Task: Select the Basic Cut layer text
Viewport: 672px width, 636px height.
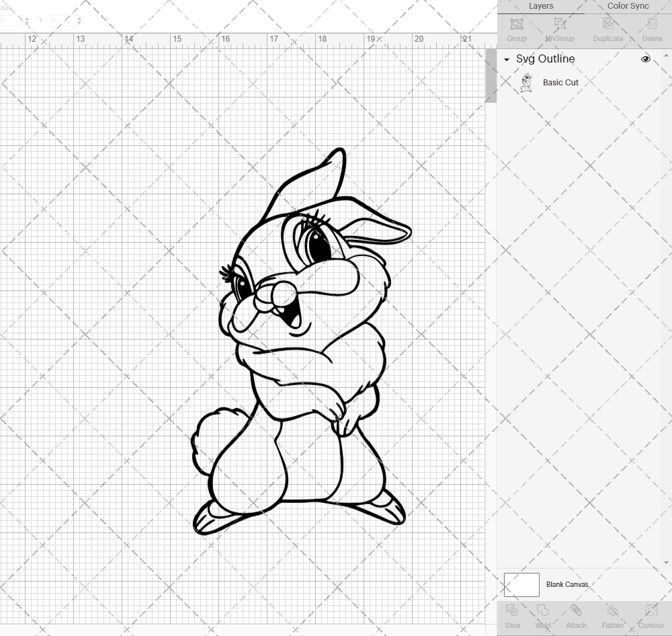Action: click(x=560, y=82)
